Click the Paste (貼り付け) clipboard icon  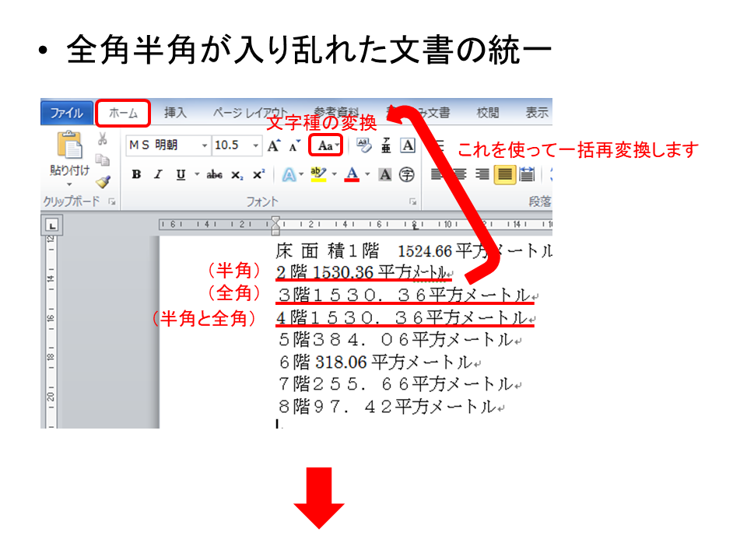[x=68, y=148]
